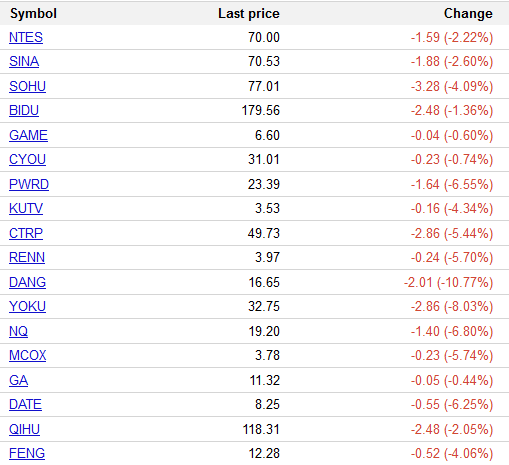Open the KUTV ticker link
Screen dimensions: 509x465
pos(26,209)
